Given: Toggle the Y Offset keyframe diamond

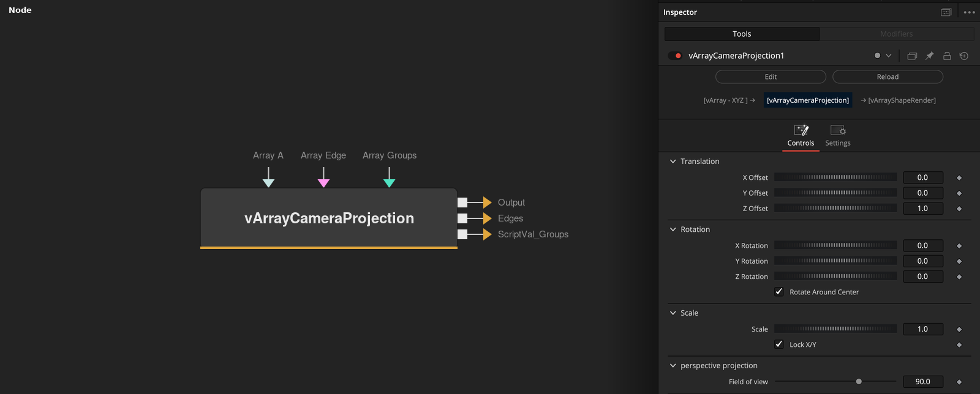Looking at the screenshot, I should [959, 193].
